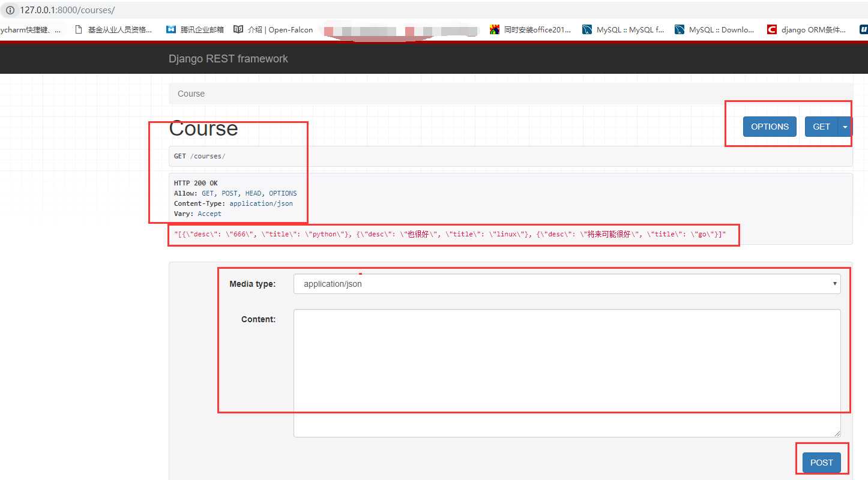Open the MySQL Download bookmark icon
The image size is (868, 480).
680,29
